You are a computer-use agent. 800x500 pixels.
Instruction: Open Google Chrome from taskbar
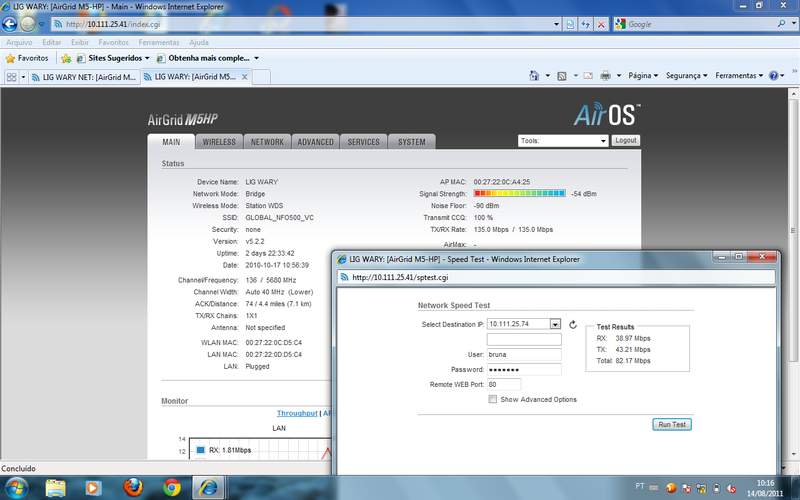point(171,488)
